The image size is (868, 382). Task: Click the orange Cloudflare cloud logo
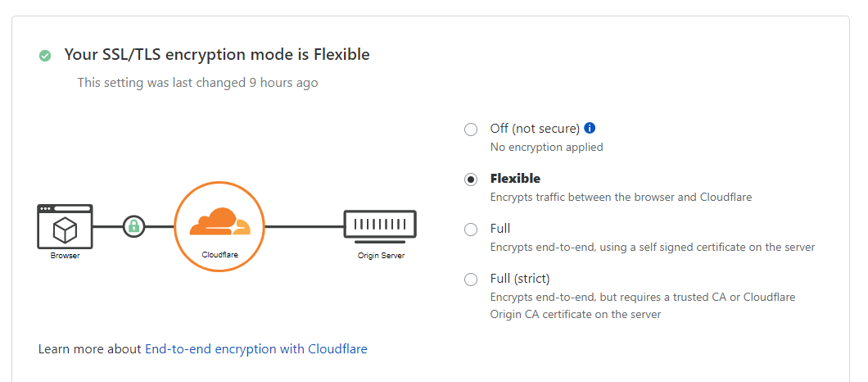coord(219,223)
